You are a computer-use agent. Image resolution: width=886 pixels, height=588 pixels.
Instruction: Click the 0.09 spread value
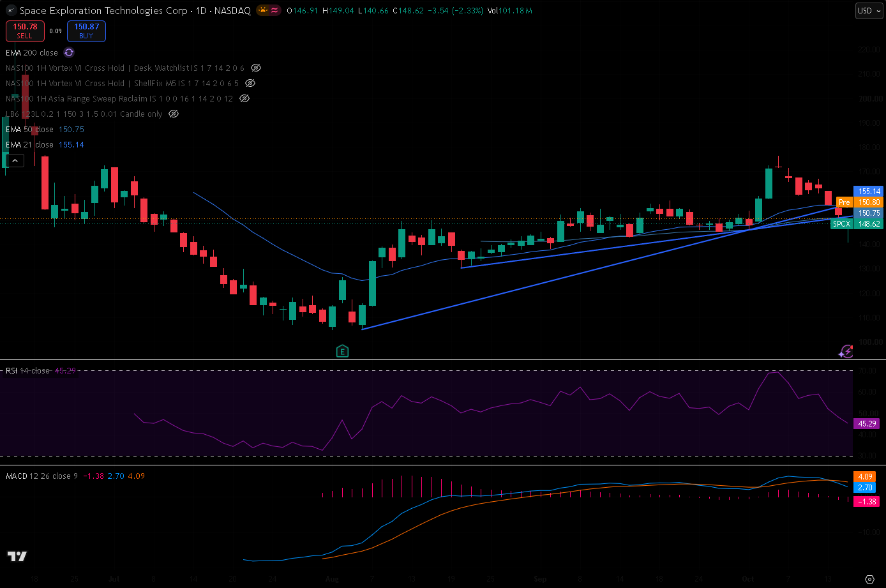(56, 31)
